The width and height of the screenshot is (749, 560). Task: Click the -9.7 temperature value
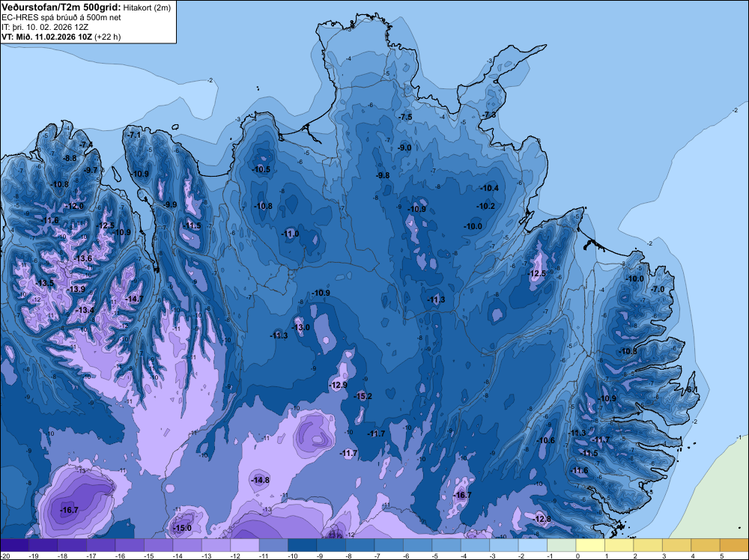(91, 170)
